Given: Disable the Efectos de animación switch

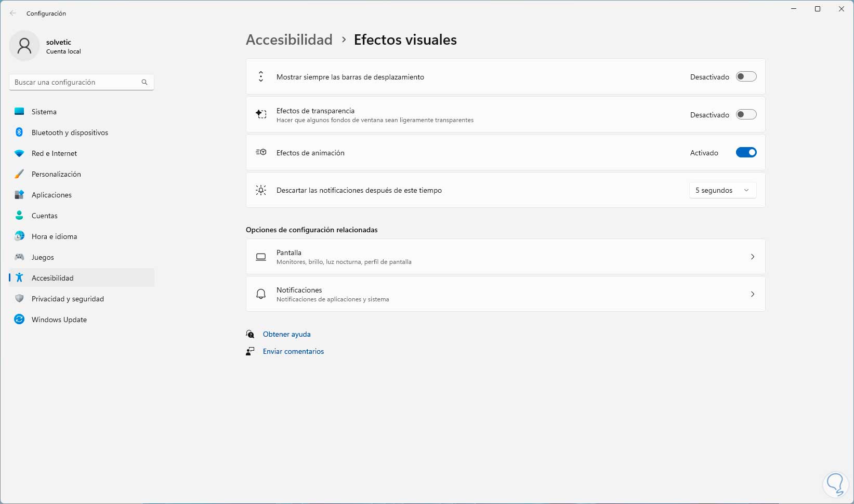Looking at the screenshot, I should [x=746, y=153].
